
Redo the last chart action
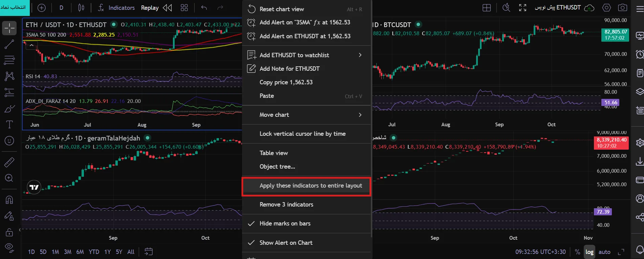click(x=220, y=8)
